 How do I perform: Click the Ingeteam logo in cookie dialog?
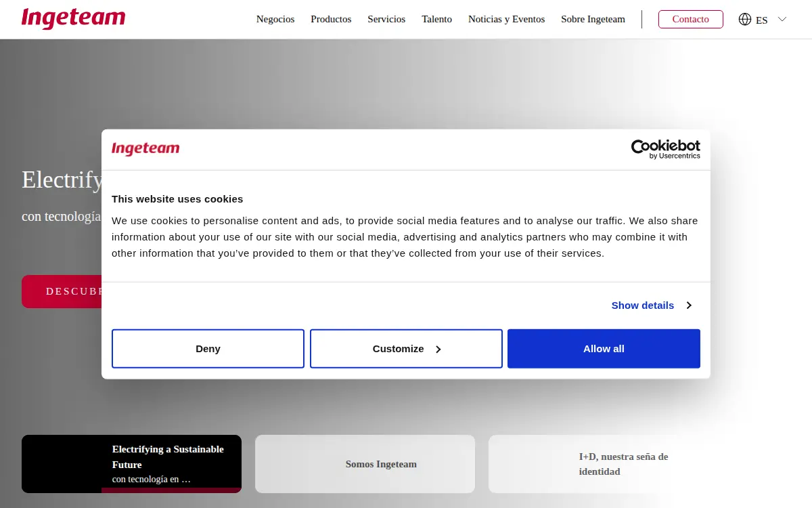(x=145, y=148)
